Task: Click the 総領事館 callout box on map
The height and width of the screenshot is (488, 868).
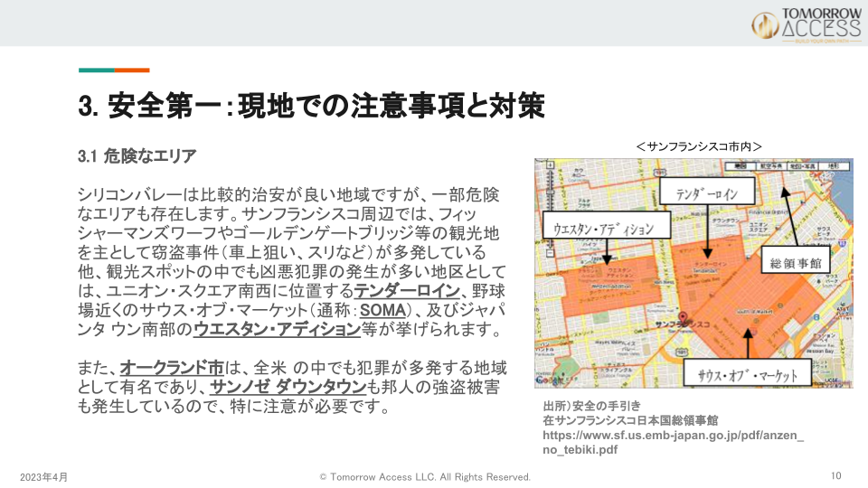Action: (796, 260)
